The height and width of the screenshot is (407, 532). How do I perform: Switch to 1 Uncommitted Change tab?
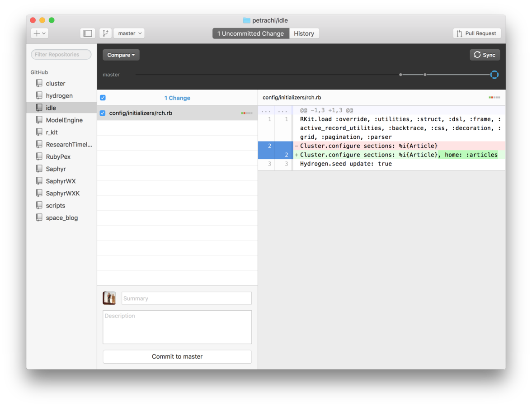(x=251, y=33)
